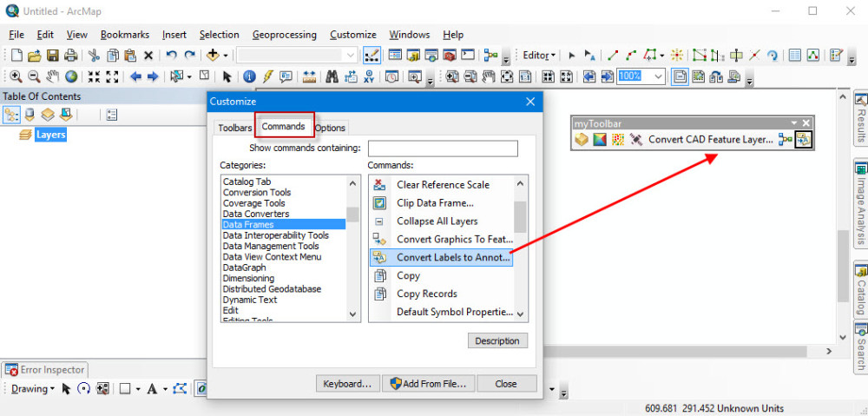Select the Zoom Out tool

point(34,76)
